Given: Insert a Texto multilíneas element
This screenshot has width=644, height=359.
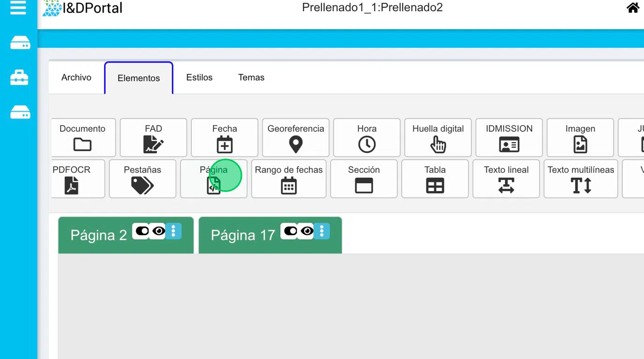Looking at the screenshot, I should coord(581,179).
